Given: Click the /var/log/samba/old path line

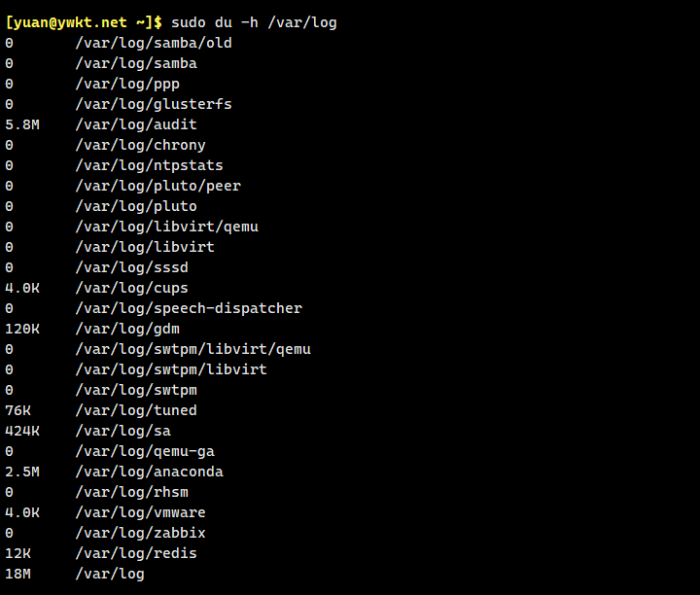Looking at the screenshot, I should (x=154, y=43).
